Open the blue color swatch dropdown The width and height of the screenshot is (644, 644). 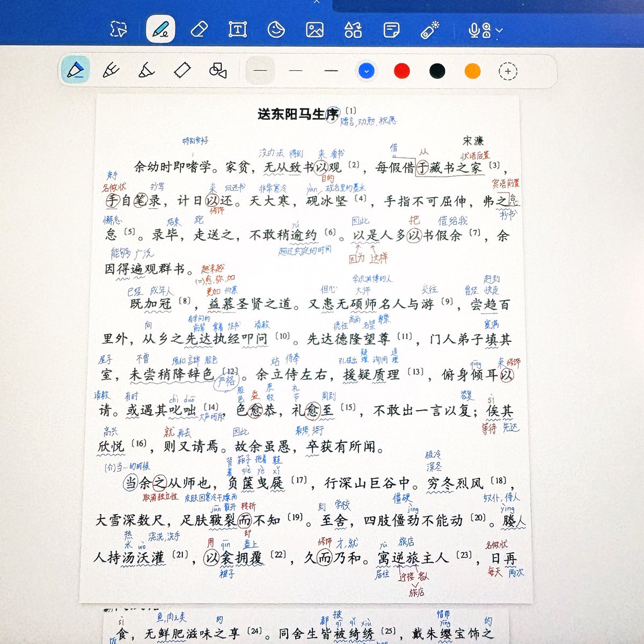click(x=366, y=71)
